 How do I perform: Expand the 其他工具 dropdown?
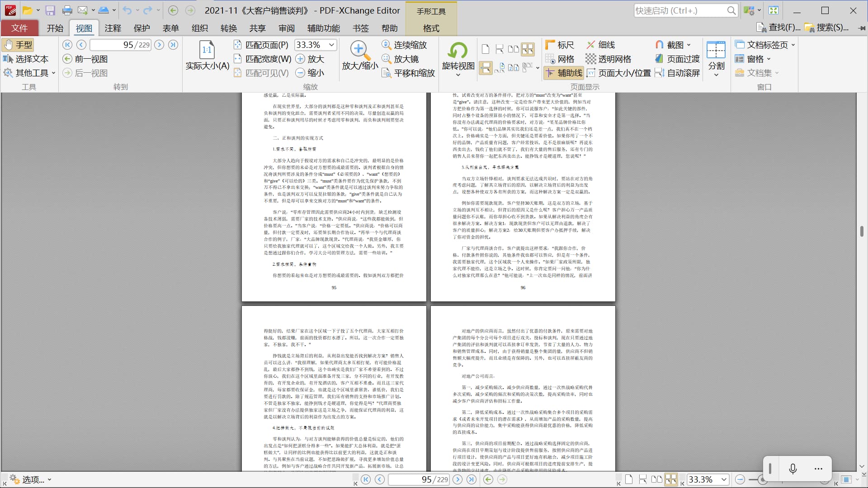click(53, 73)
